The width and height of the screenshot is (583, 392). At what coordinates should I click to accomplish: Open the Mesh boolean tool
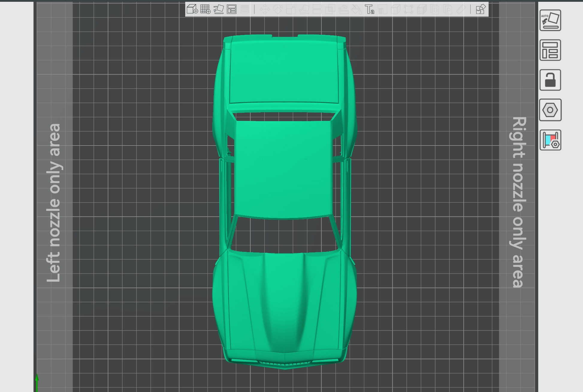coord(330,9)
